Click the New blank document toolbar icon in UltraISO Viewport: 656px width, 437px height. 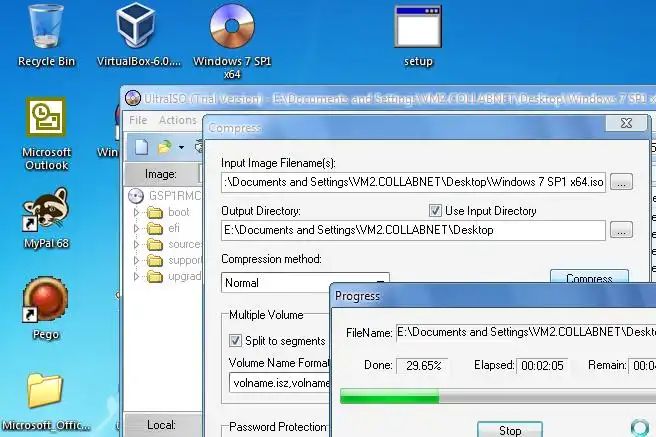point(141,147)
